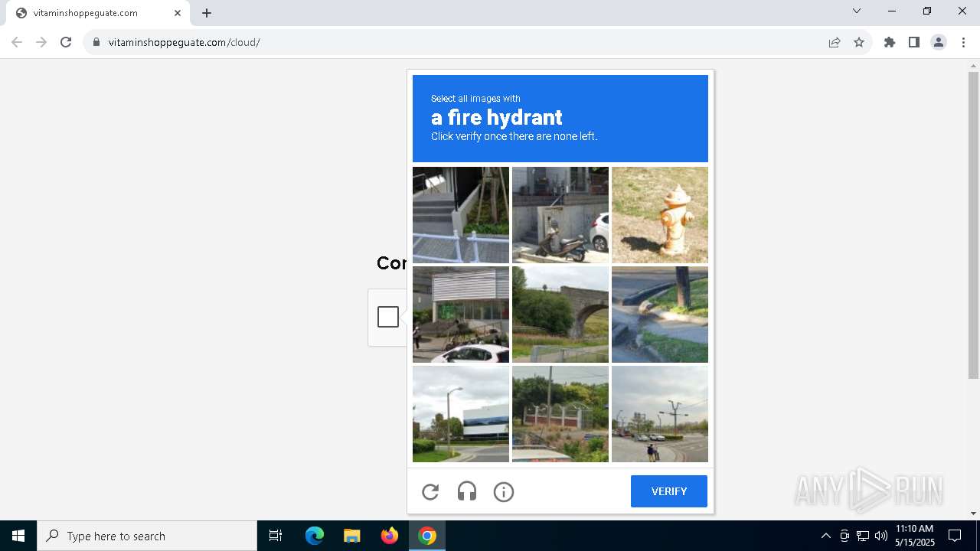Switch to the audio challenge headphones icon
The height and width of the screenshot is (551, 980).
click(x=467, y=492)
